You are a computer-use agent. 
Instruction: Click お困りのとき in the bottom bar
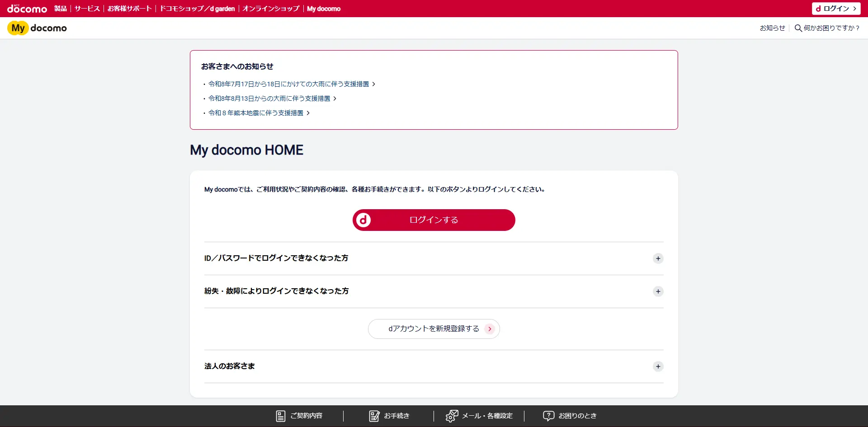pos(570,416)
